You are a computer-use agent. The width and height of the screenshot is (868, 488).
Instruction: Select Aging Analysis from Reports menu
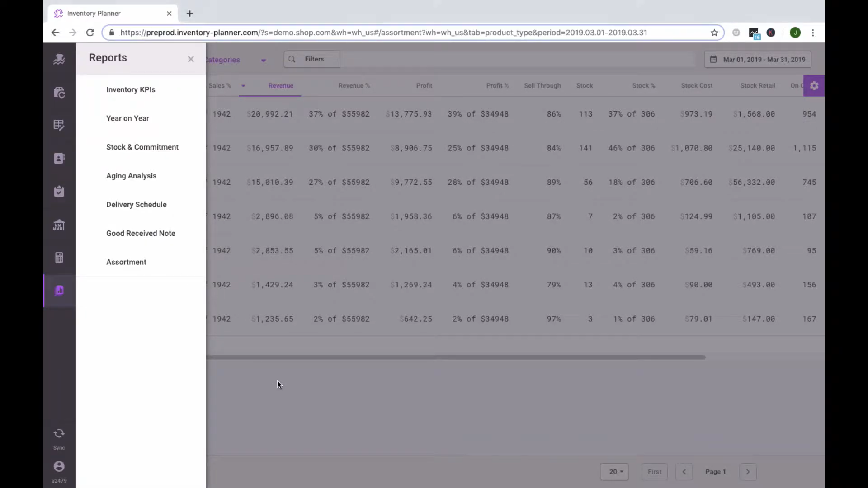point(131,176)
